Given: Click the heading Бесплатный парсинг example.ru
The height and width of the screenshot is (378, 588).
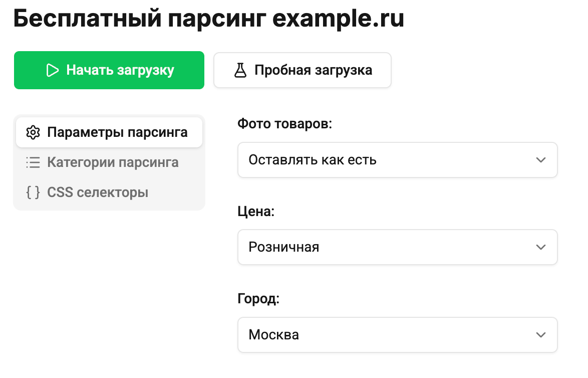Looking at the screenshot, I should click(209, 18).
